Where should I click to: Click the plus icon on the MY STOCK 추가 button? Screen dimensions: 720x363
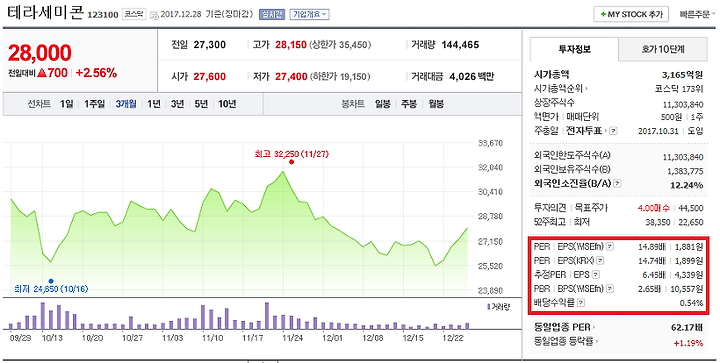click(603, 15)
